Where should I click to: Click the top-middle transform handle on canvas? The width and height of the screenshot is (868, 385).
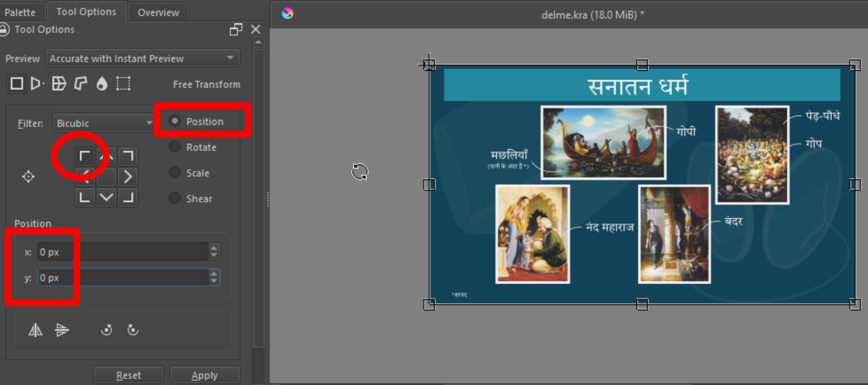coord(642,65)
